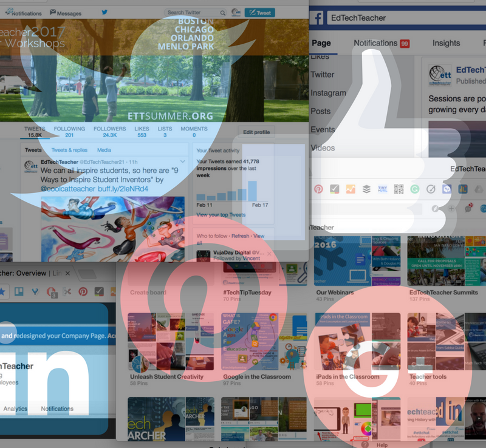Open the Analytics tab on LinkedIn
This screenshot has height=448, width=486.
[15, 409]
